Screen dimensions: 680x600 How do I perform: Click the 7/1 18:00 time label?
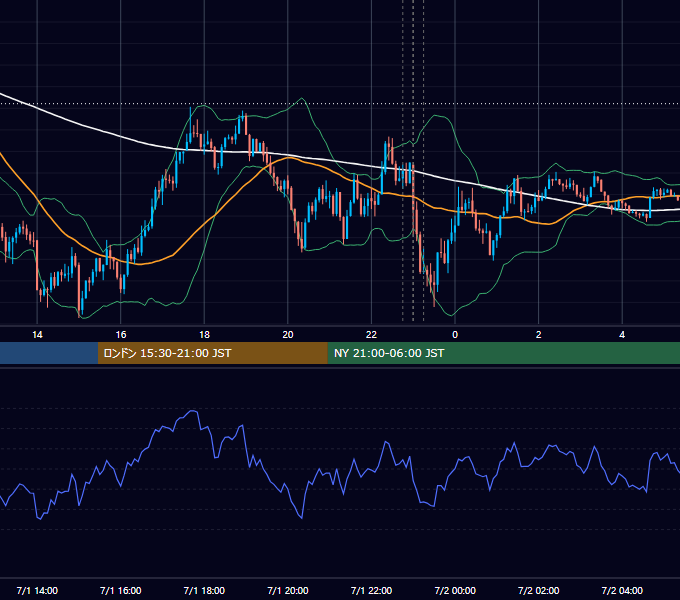tap(204, 590)
